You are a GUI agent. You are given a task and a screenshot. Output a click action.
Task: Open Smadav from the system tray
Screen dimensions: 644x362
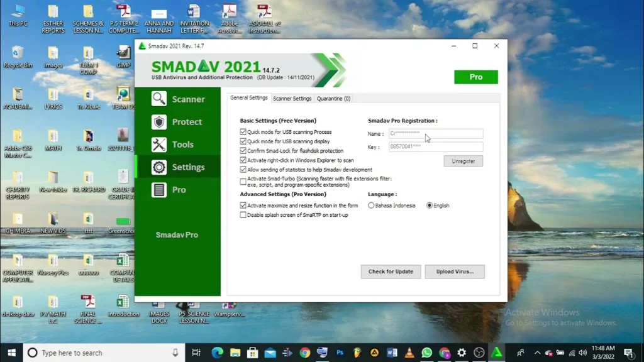496,353
